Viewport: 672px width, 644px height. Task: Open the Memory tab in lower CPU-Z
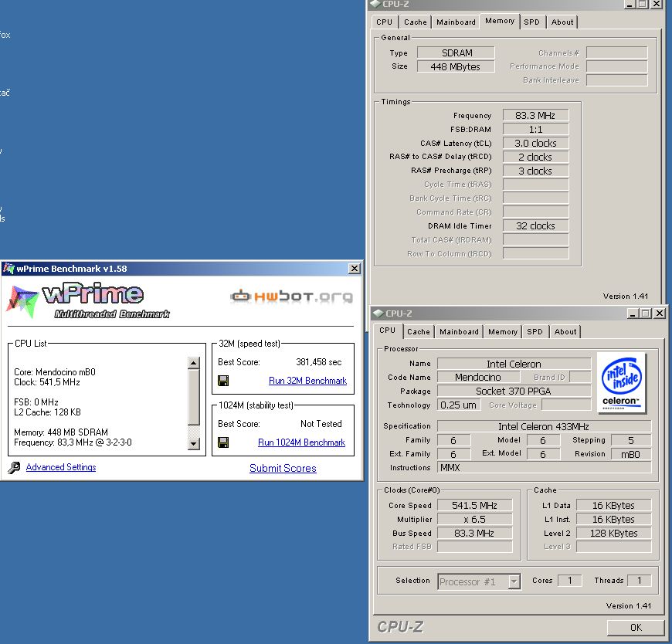[x=503, y=331]
